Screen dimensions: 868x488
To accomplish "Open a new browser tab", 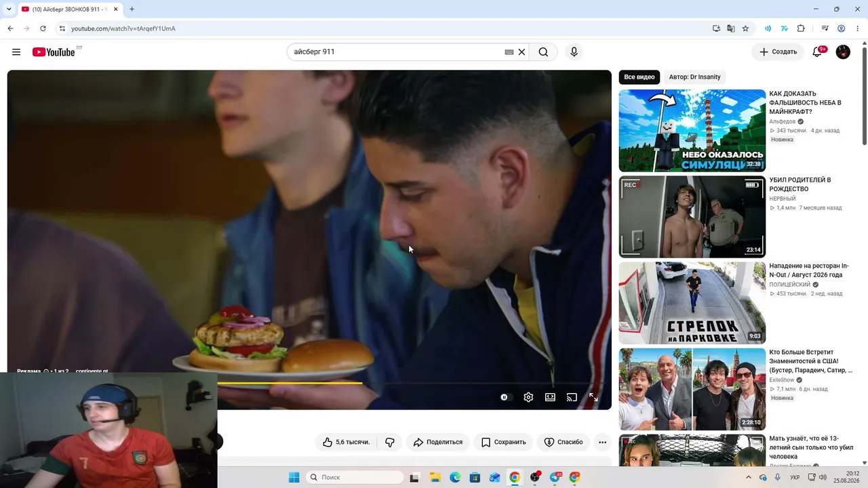I will [x=132, y=9].
